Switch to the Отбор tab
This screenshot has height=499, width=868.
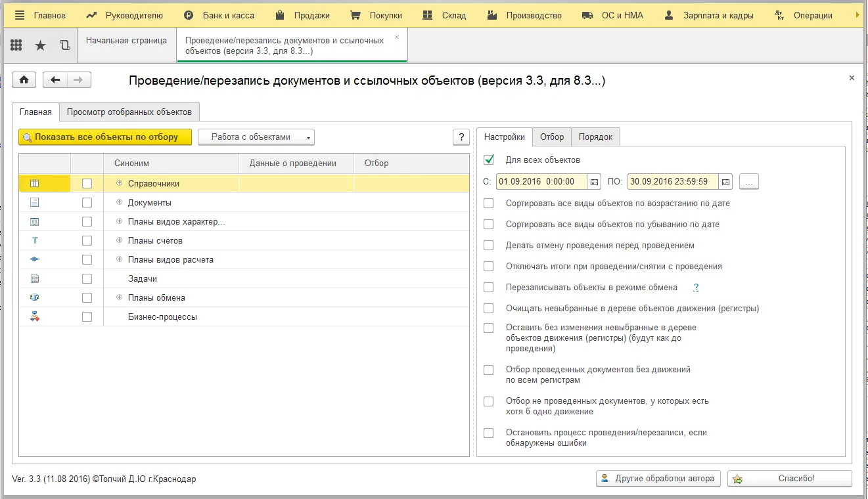tap(552, 137)
